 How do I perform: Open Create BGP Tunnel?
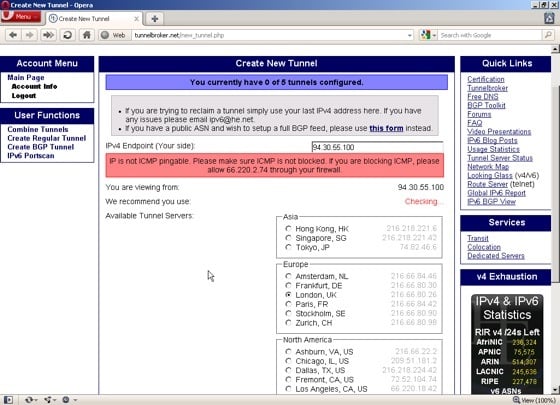tap(40, 147)
